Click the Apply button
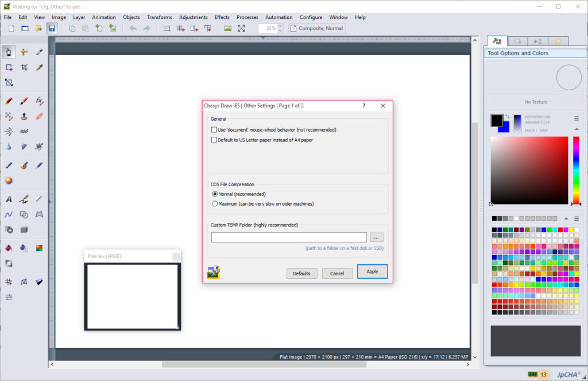Screen dimensions: 588x381 click(372, 271)
